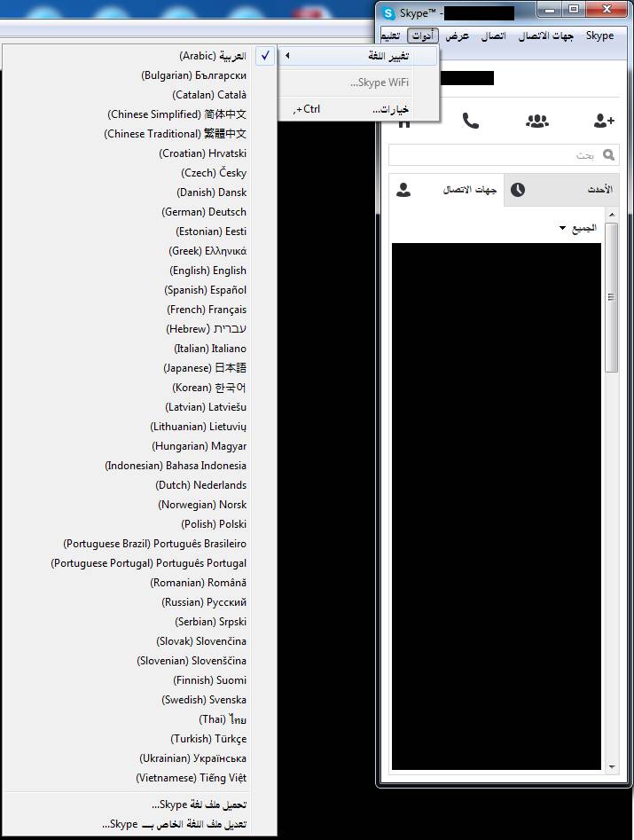Screen dimensions: 634x840
Task: Select Croatian Hrvatski language
Action: point(139,153)
